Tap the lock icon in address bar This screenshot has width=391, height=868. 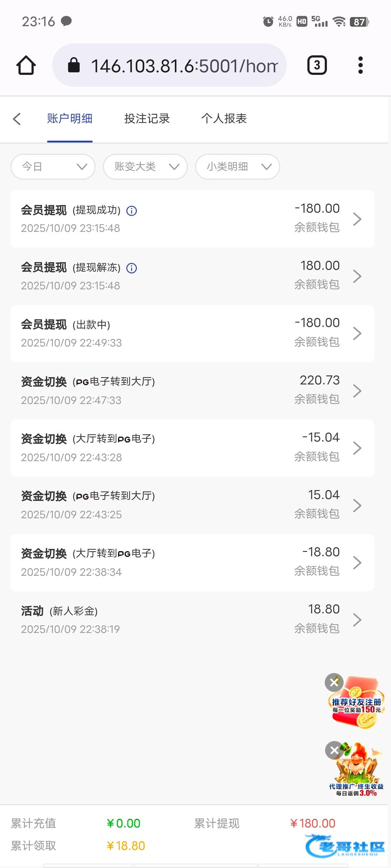click(x=74, y=65)
